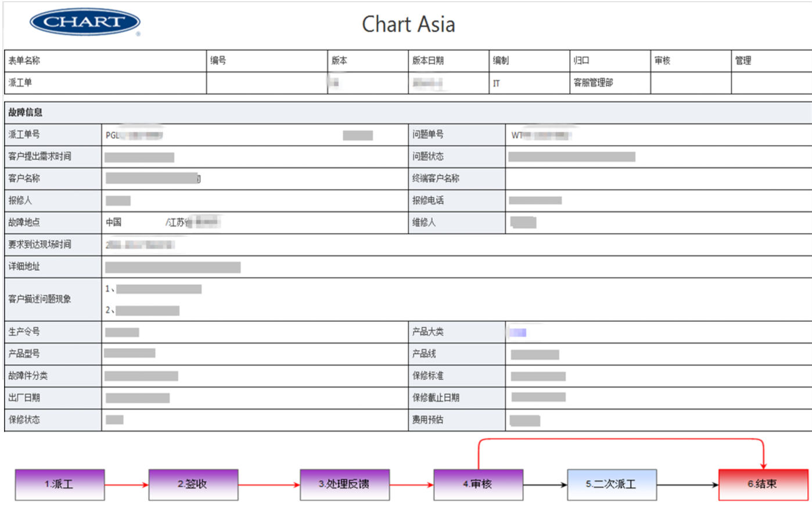The image size is (812, 524).
Task: Click the 终端客户名称 label
Action: coord(436,179)
